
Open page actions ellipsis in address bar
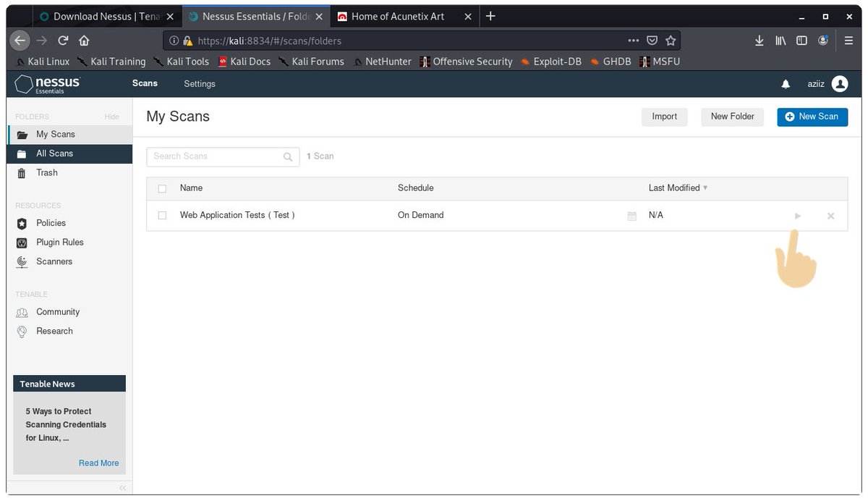(x=633, y=41)
